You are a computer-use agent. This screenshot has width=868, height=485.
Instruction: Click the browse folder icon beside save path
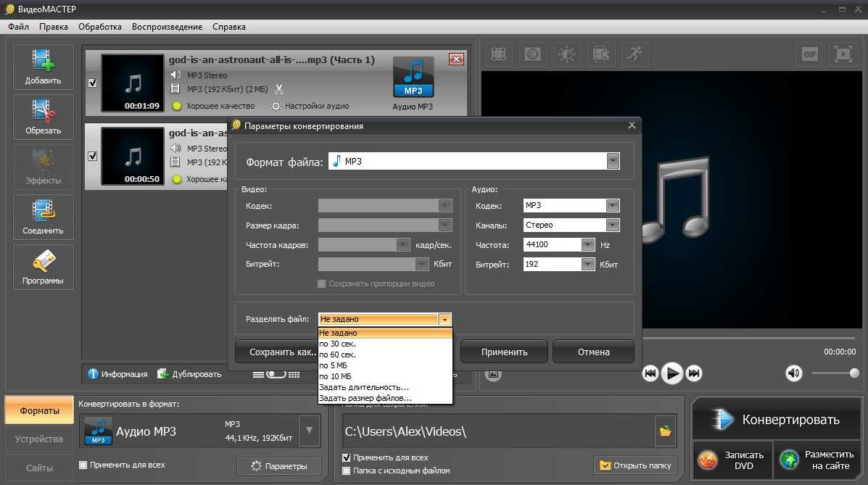[x=665, y=431]
